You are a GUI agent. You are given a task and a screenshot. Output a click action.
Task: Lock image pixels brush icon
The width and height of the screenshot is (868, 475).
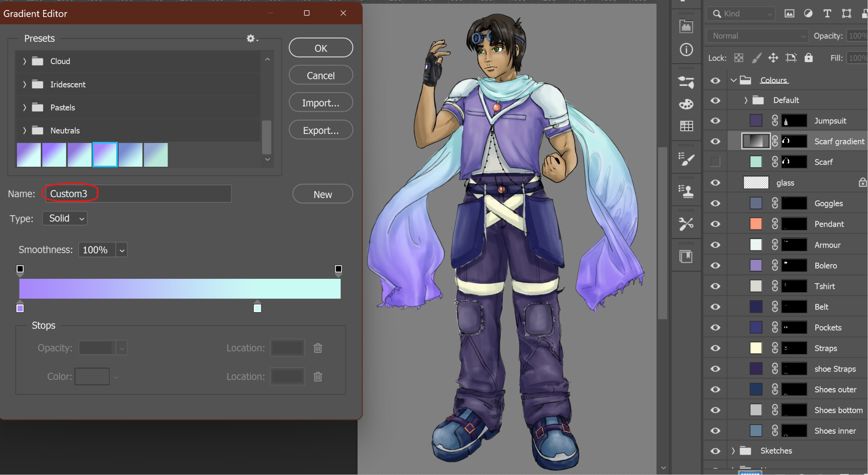[x=756, y=58]
